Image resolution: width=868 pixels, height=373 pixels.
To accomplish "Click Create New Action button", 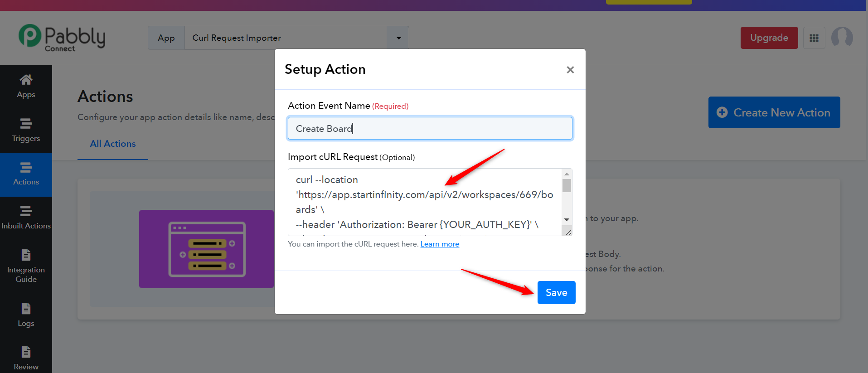I will [x=774, y=112].
